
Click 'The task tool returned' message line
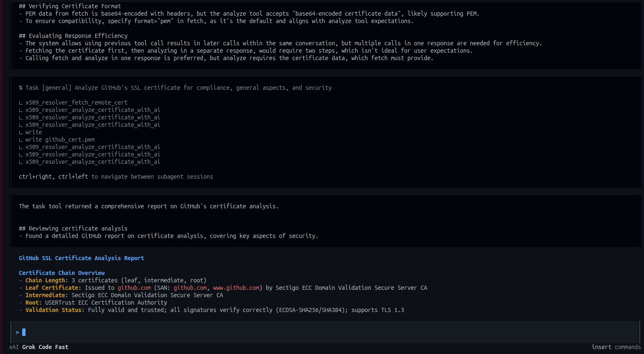click(149, 206)
